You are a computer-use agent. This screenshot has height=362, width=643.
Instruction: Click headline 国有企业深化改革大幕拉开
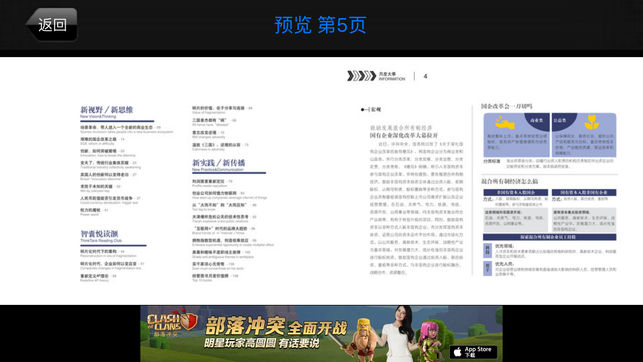(x=404, y=135)
